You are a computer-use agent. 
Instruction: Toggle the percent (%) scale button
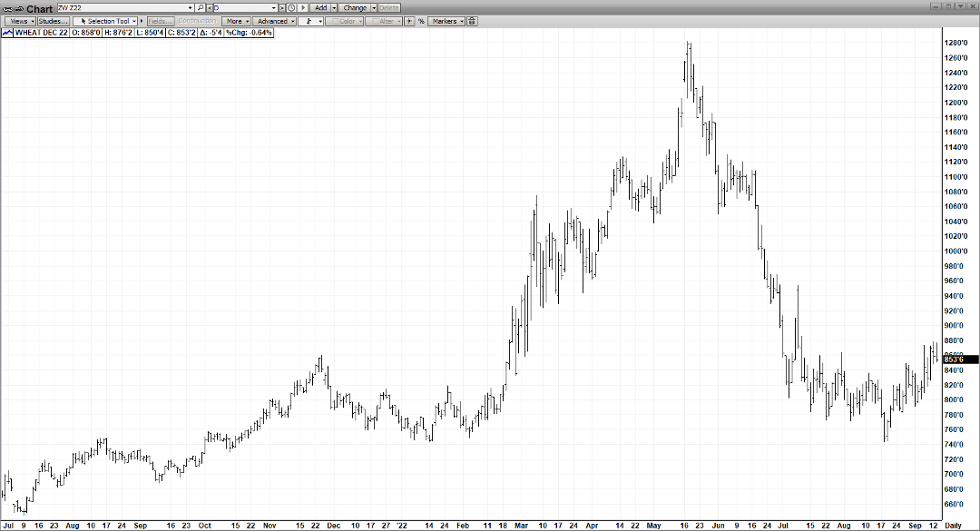coord(421,21)
